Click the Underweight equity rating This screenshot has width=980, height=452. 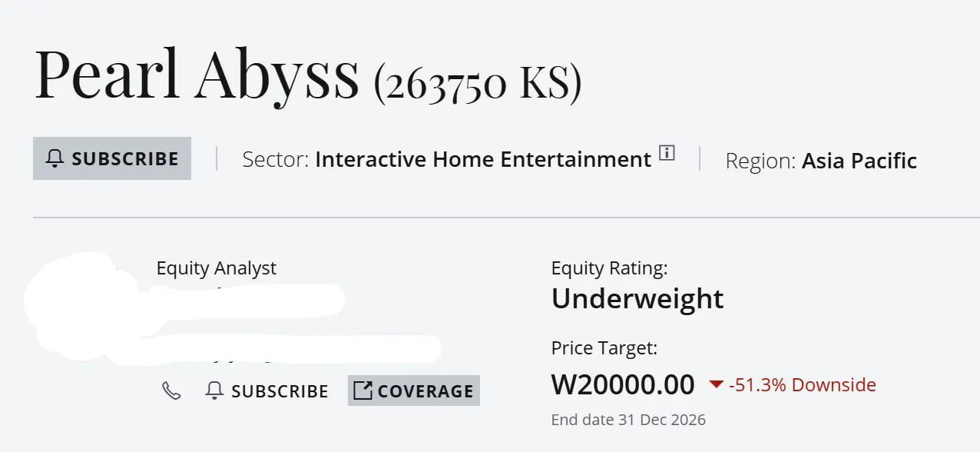(637, 298)
